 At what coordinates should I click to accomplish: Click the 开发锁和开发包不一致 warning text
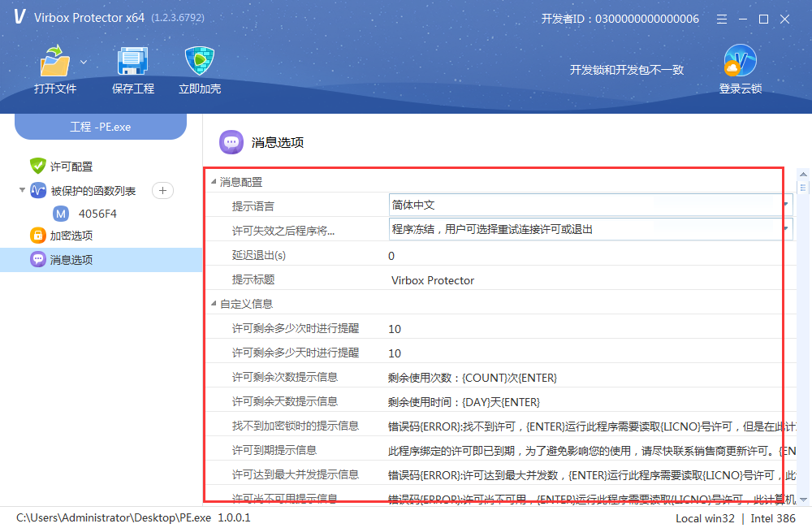point(627,70)
